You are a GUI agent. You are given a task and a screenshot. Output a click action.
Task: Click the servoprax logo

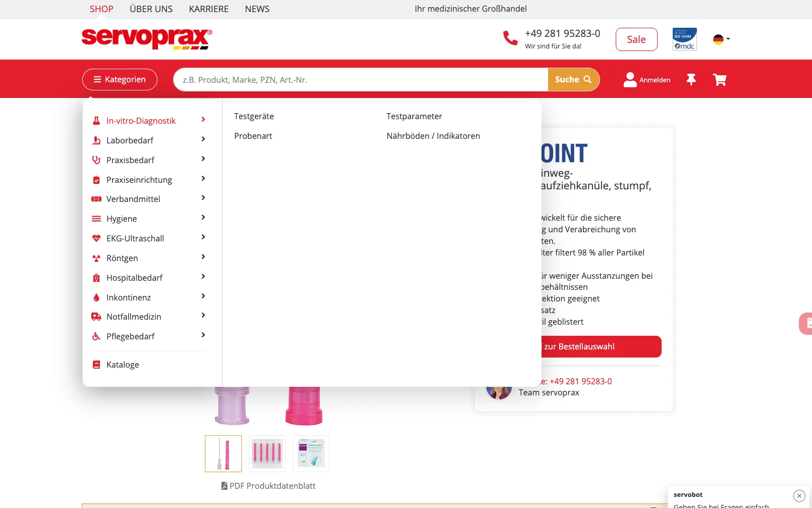147,39
